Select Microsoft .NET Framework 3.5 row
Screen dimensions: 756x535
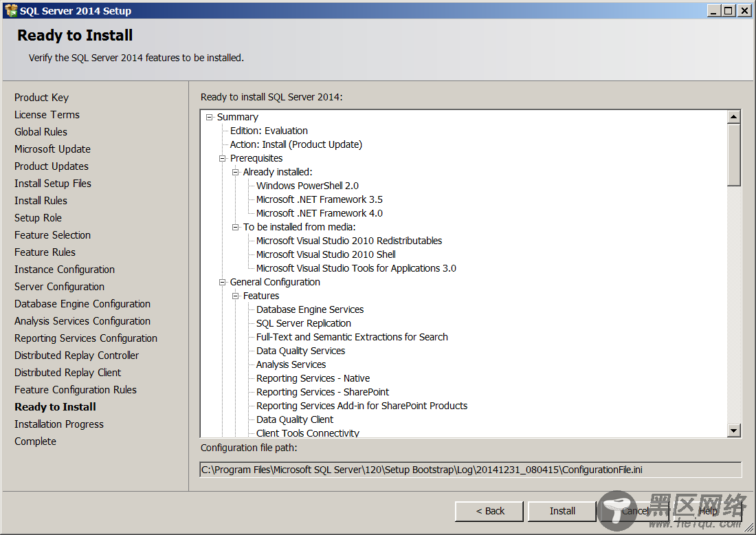pyautogui.click(x=319, y=199)
